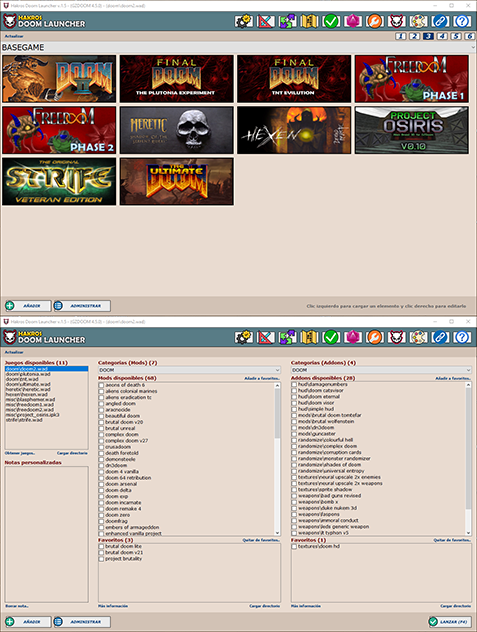Image resolution: width=477 pixels, height=632 pixels.
Task: Switch to page 5 button in top window
Action: tap(456, 36)
